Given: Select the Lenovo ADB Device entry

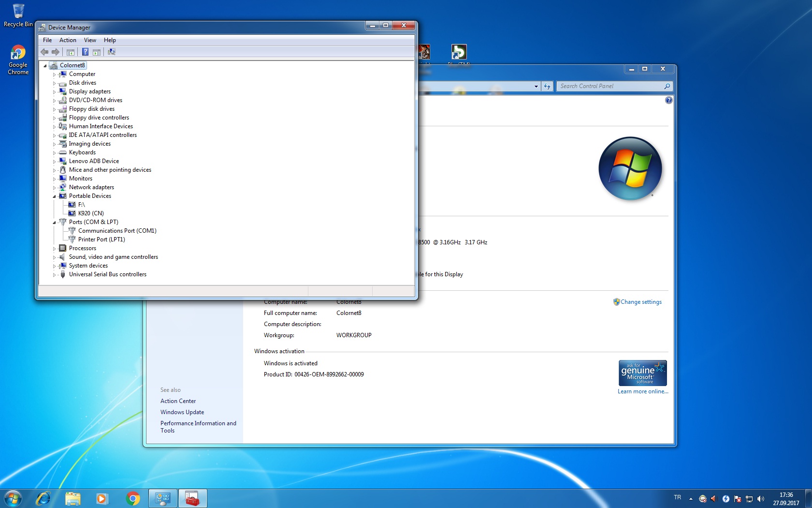Looking at the screenshot, I should 94,161.
